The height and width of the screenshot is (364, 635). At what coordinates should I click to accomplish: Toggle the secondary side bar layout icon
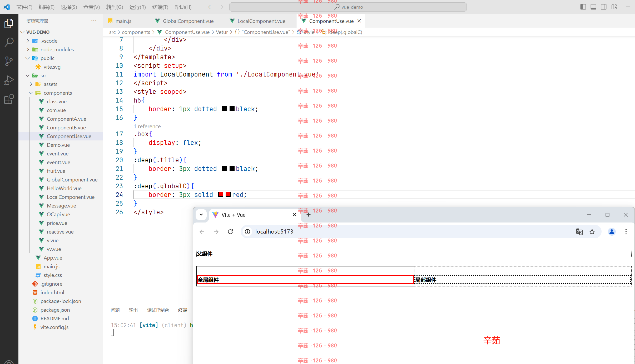604,7
